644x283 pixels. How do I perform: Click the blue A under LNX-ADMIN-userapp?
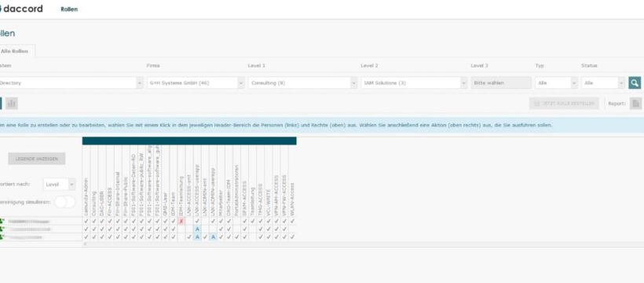click(x=213, y=237)
